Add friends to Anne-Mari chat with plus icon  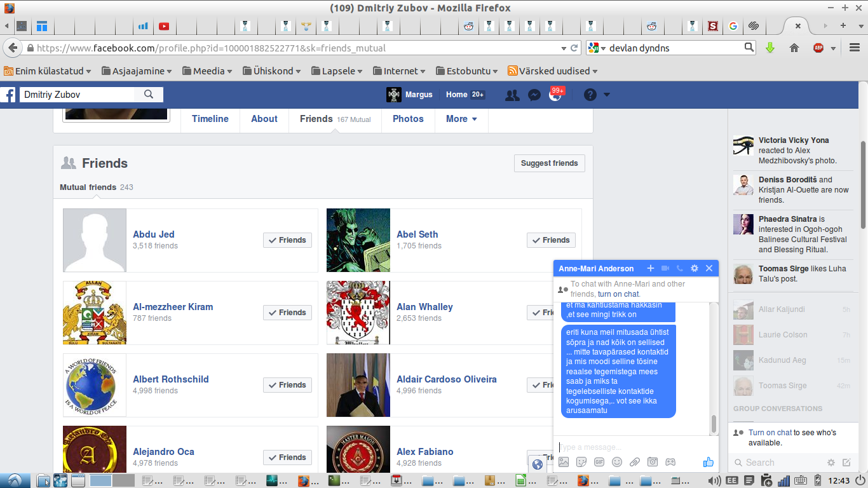pyautogui.click(x=651, y=268)
